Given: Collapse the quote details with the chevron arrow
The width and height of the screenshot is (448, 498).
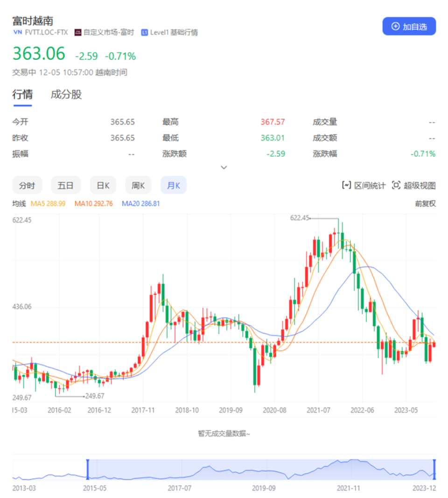Looking at the screenshot, I should click(x=224, y=167).
